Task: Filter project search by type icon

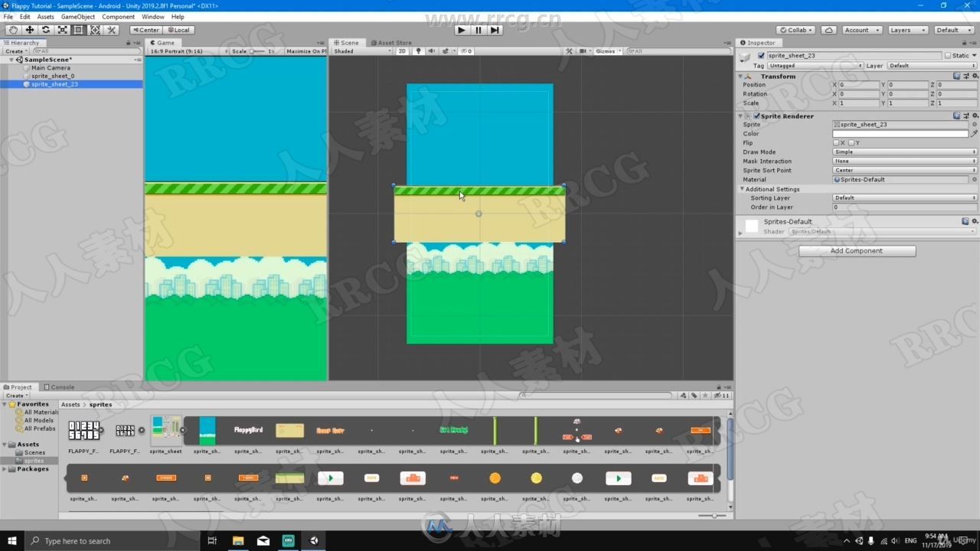Action: pos(683,396)
